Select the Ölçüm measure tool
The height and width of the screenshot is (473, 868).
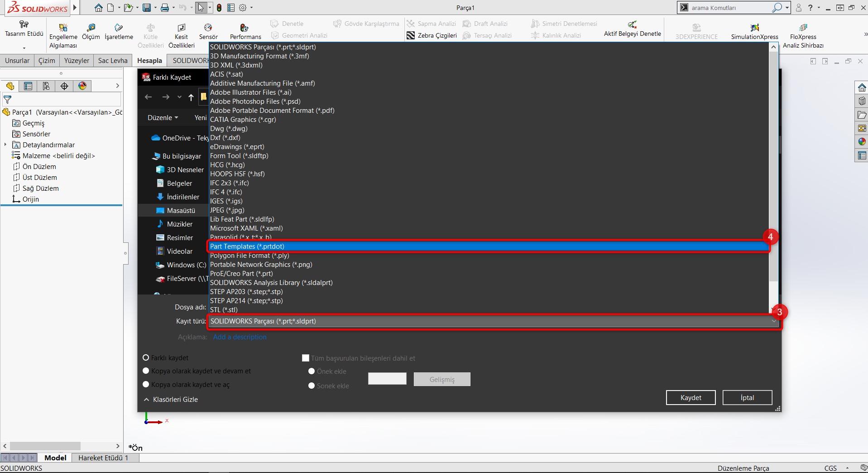pyautogui.click(x=91, y=32)
